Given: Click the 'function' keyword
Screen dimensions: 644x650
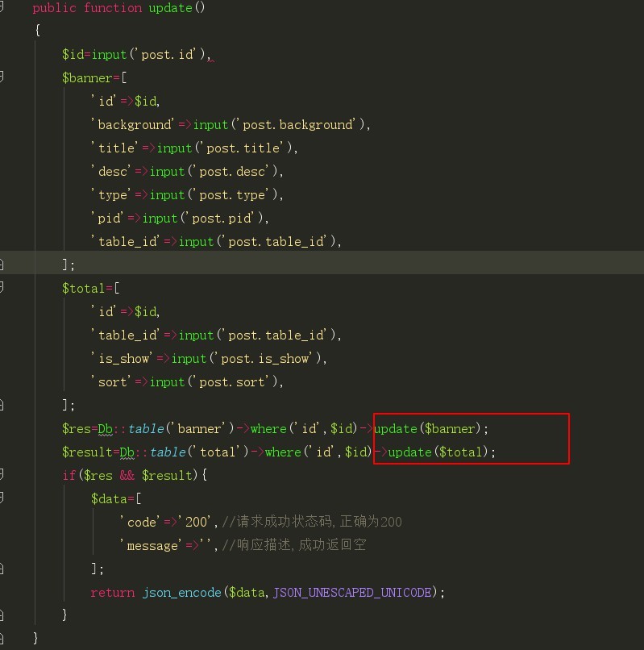Looking at the screenshot, I should point(113,8).
